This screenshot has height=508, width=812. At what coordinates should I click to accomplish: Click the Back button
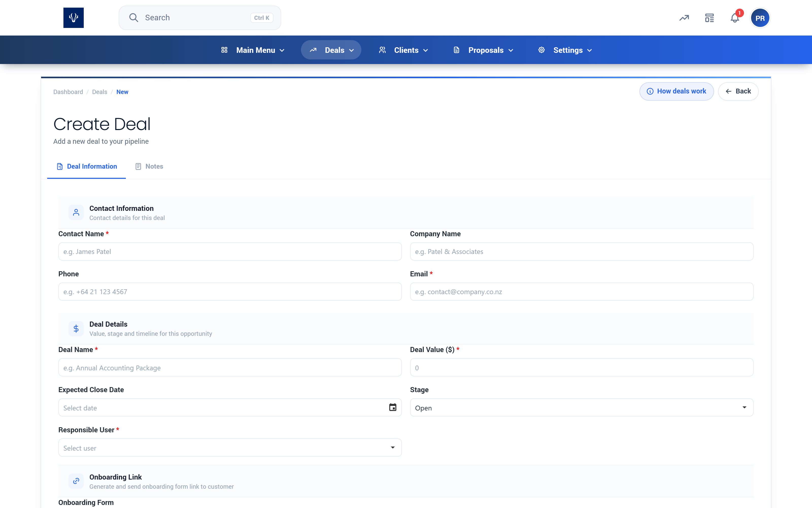738,91
